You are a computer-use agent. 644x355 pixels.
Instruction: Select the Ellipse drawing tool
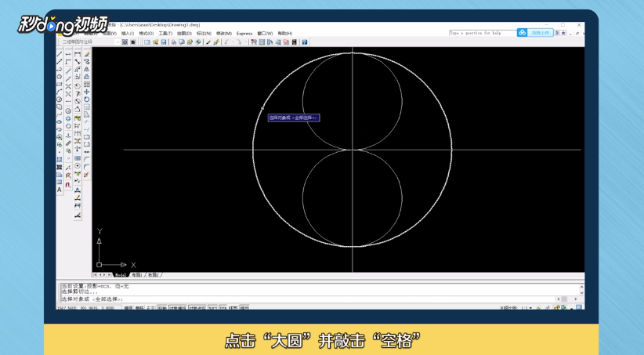pos(59,121)
